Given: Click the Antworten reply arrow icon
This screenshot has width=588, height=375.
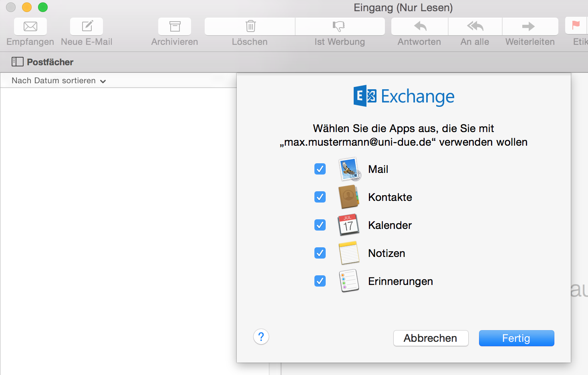Looking at the screenshot, I should [x=419, y=26].
